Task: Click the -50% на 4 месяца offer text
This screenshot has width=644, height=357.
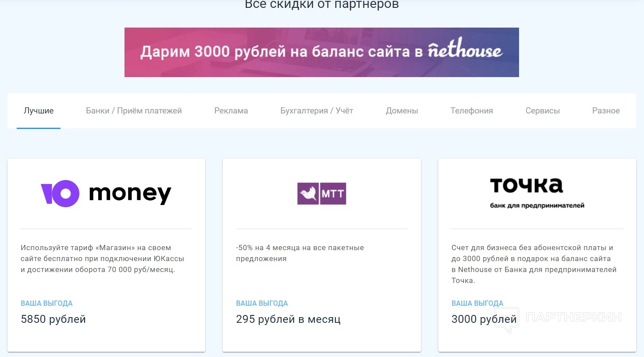Action: click(x=300, y=253)
